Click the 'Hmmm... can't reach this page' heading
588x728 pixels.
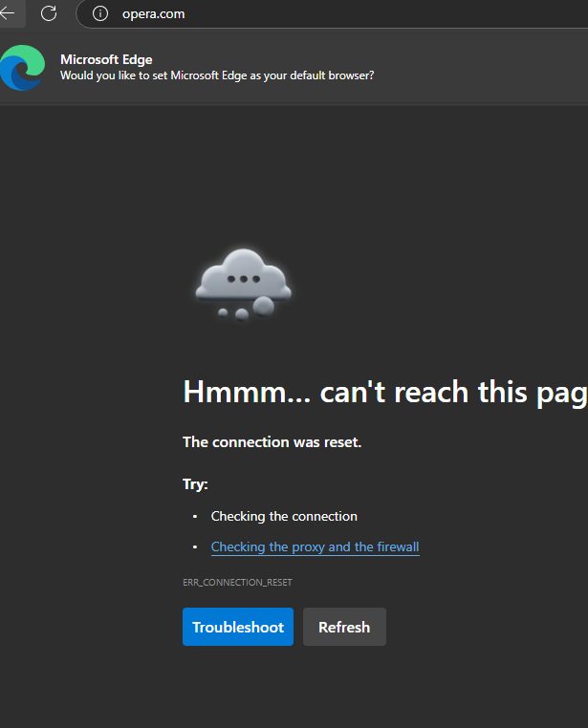385,393
